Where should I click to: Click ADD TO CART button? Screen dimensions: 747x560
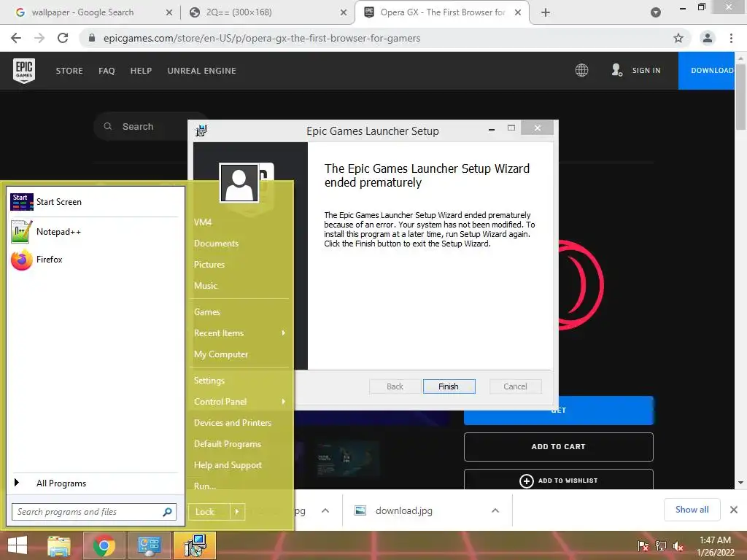pyautogui.click(x=558, y=447)
